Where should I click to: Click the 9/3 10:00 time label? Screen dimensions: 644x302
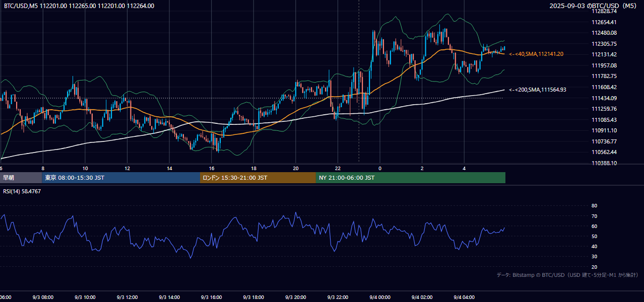coord(85,297)
